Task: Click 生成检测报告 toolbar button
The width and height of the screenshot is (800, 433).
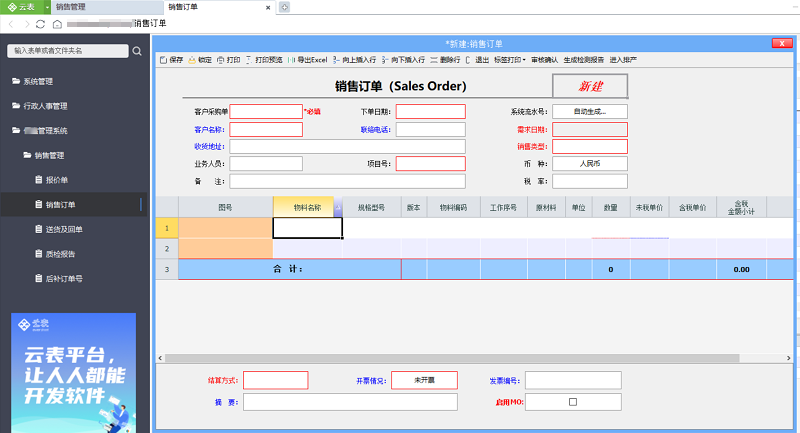Action: (x=584, y=60)
